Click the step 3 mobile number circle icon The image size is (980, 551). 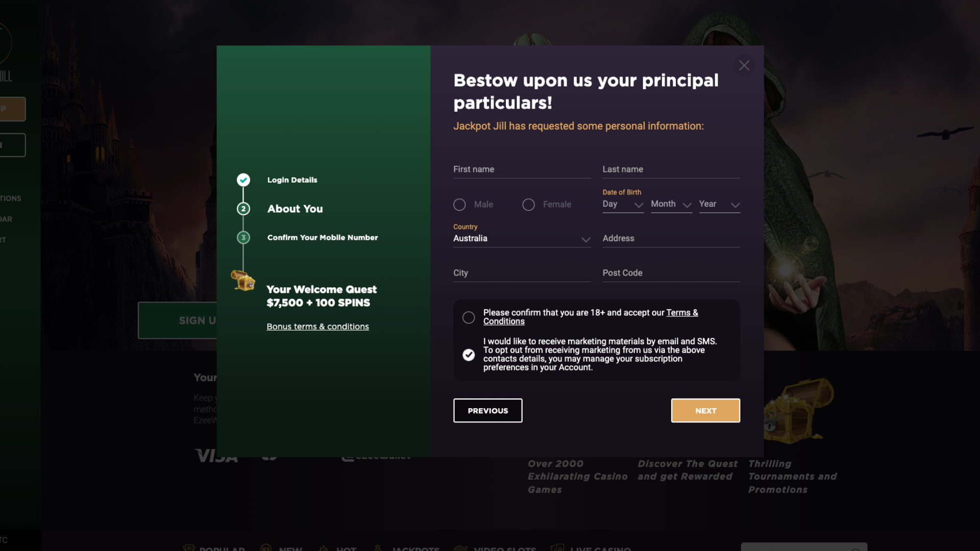coord(243,237)
